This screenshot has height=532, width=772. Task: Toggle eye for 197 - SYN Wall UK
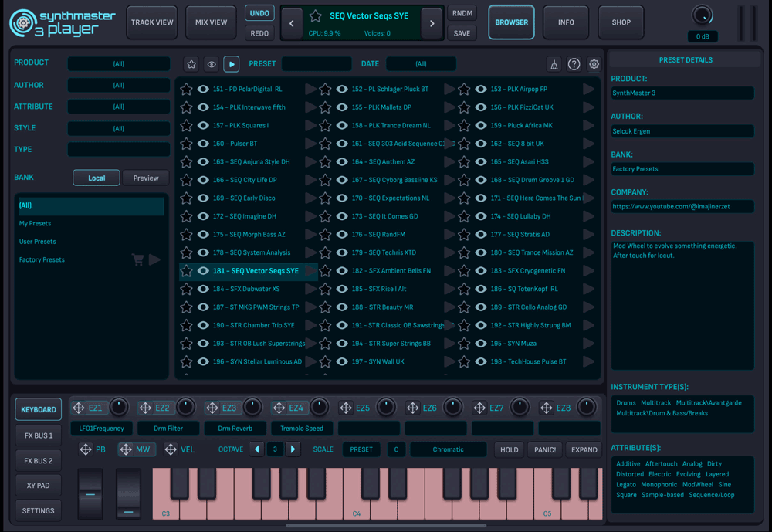pos(342,361)
